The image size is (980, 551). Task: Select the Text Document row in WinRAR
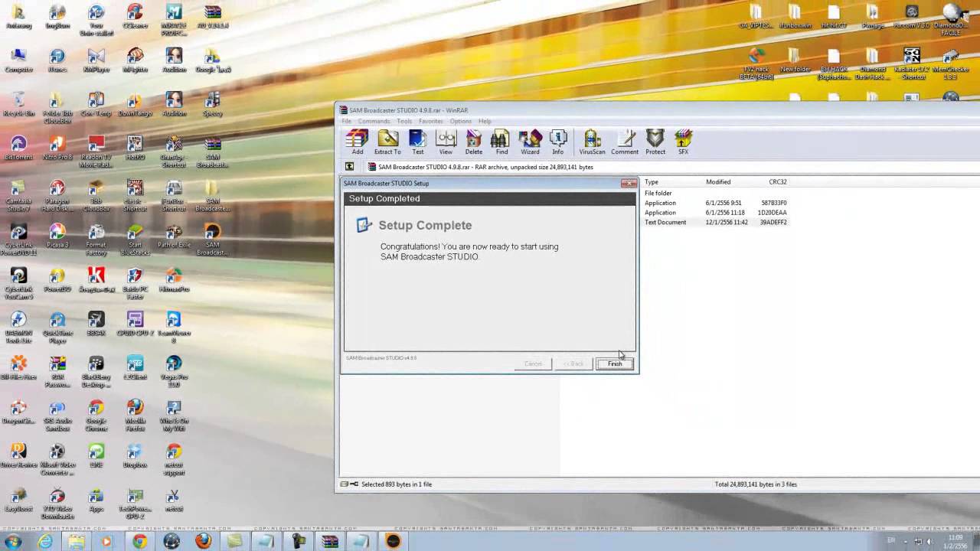click(665, 223)
